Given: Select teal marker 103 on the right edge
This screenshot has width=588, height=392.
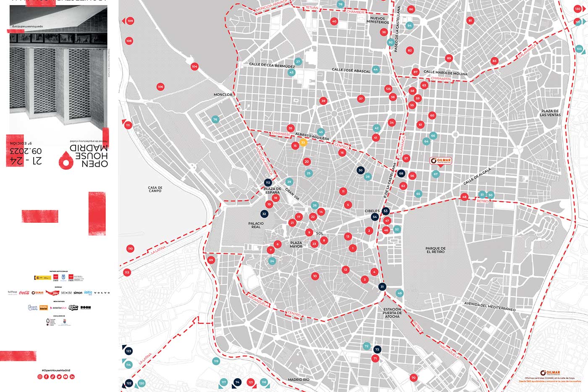Looking at the screenshot, I should pyautogui.click(x=579, y=49).
